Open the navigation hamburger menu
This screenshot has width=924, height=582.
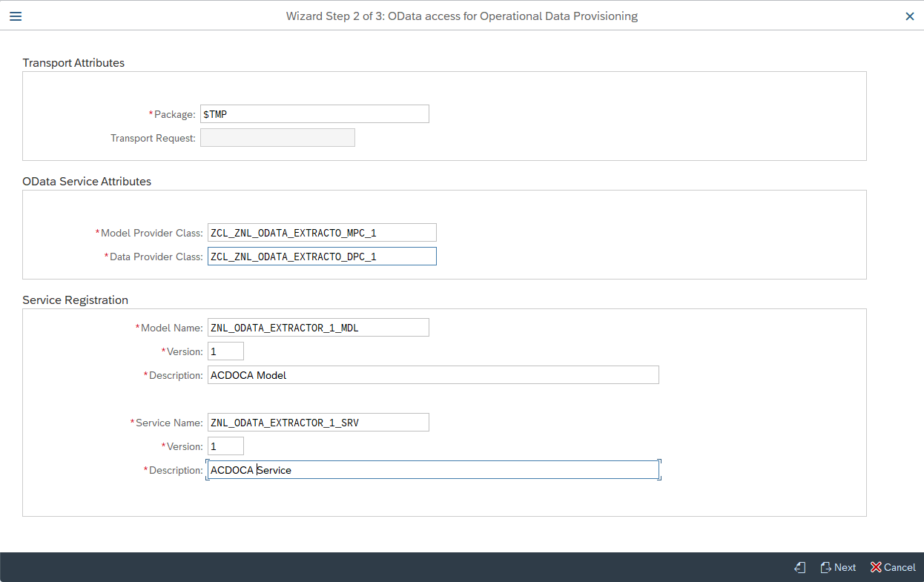(x=15, y=16)
